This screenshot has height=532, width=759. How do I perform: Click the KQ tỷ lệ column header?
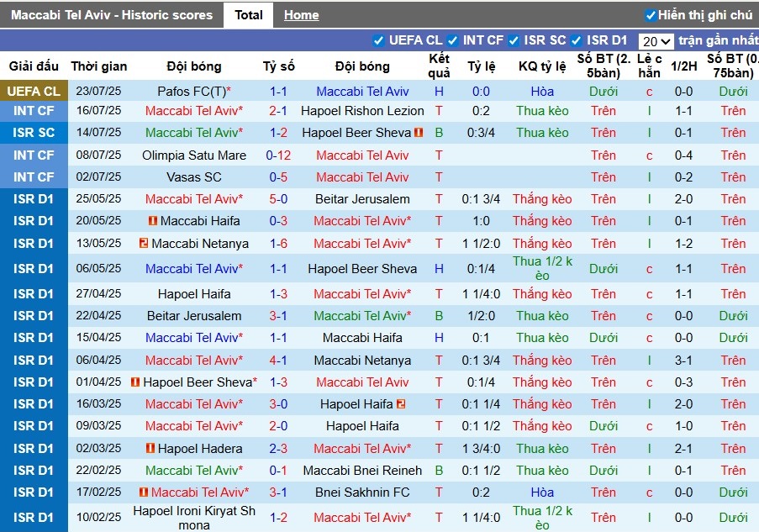click(x=542, y=66)
